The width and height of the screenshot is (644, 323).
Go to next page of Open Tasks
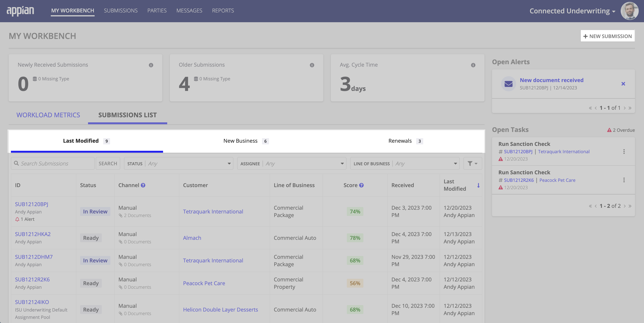[x=624, y=206]
